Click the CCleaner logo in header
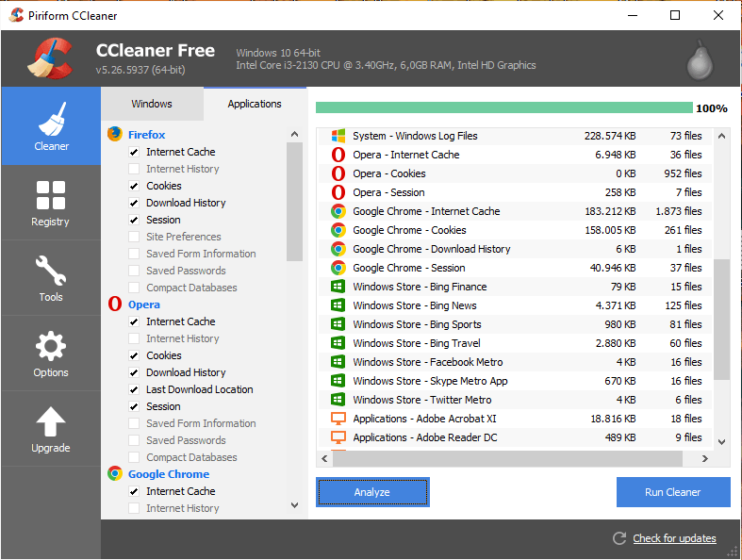This screenshot has width=742, height=560. tap(50, 58)
